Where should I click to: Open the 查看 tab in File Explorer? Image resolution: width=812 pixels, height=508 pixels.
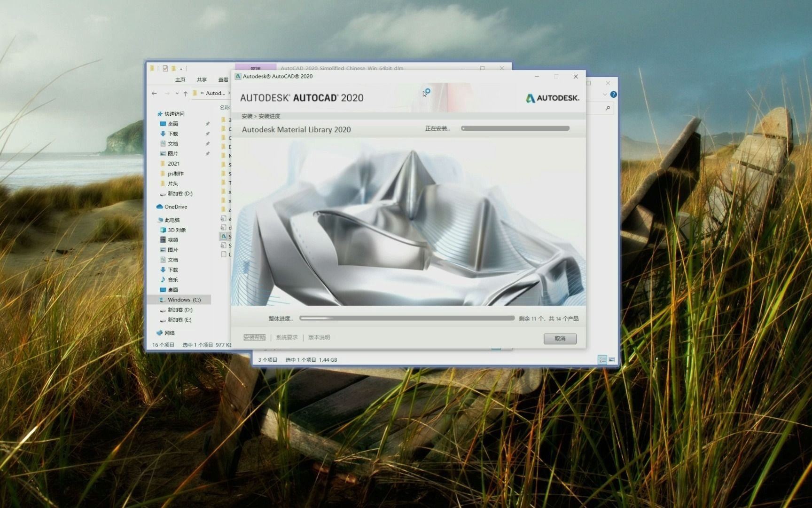223,80
